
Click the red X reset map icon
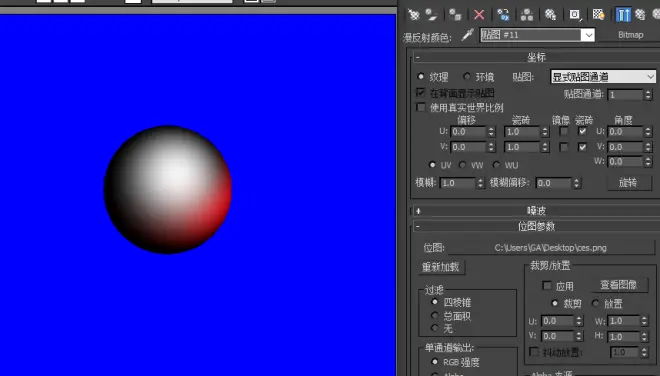[x=479, y=15]
